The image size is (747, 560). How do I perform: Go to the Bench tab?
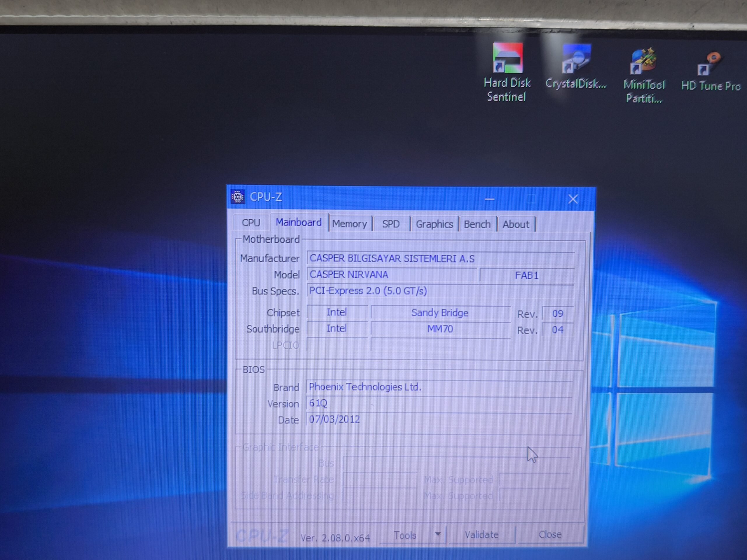(477, 225)
